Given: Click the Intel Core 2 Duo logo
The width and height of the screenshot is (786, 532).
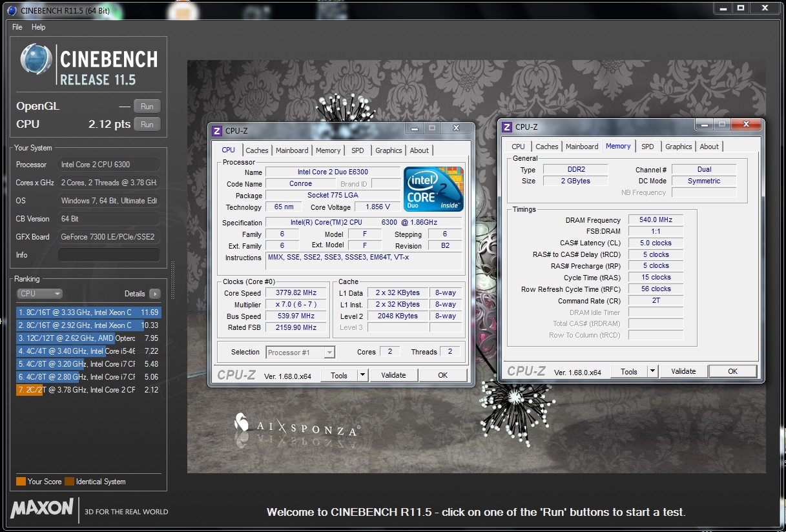Looking at the screenshot, I should point(434,189).
